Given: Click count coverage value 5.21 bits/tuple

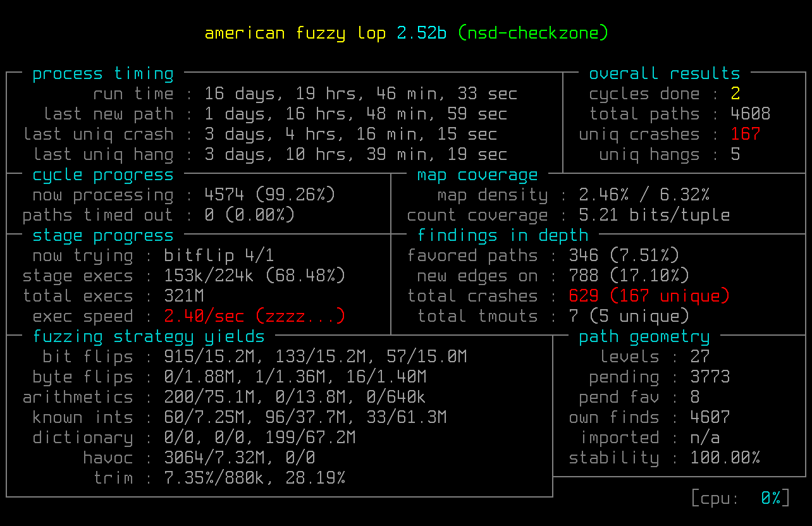Looking at the screenshot, I should point(655,216).
